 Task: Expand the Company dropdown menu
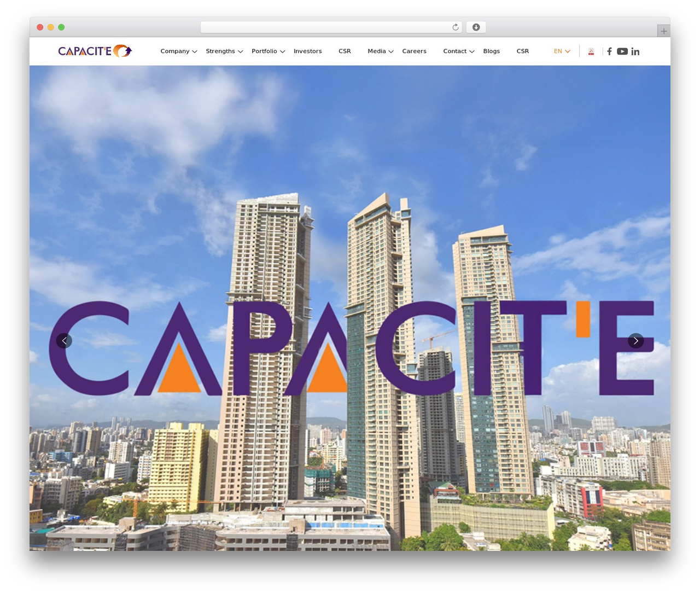(179, 51)
